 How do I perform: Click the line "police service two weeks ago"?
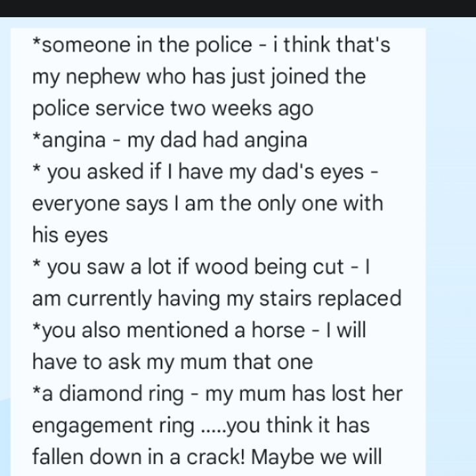point(173,108)
